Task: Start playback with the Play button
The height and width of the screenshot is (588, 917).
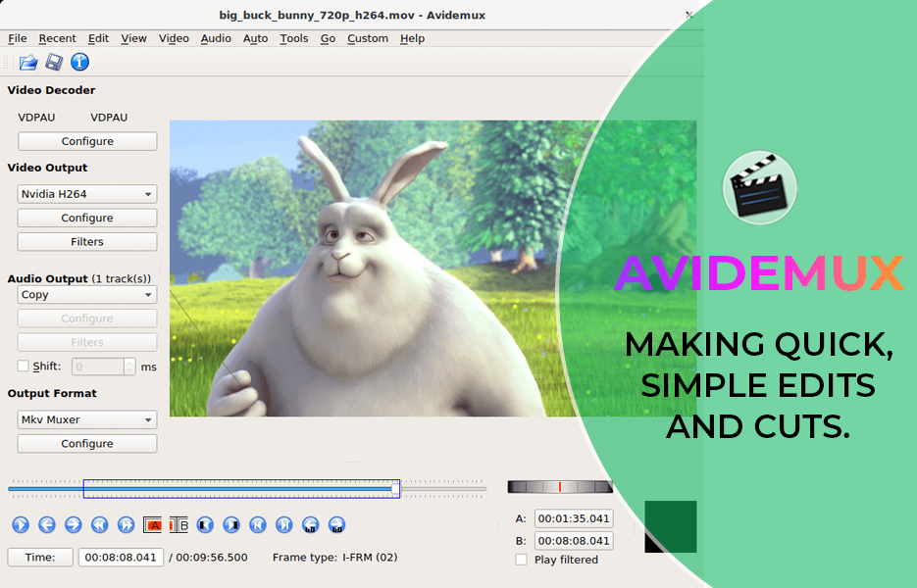Action: 21,525
